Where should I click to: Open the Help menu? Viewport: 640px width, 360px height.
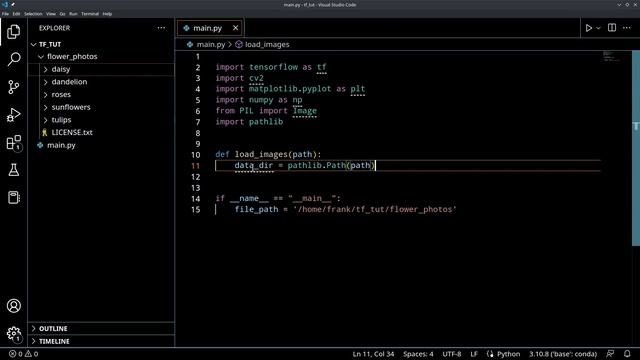click(x=107, y=14)
